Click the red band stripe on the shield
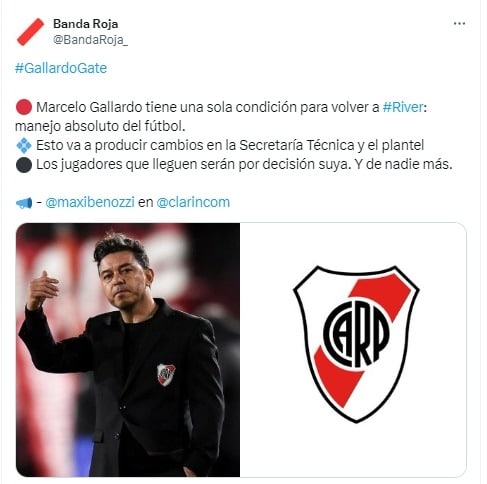The image size is (487, 484). 363,341
